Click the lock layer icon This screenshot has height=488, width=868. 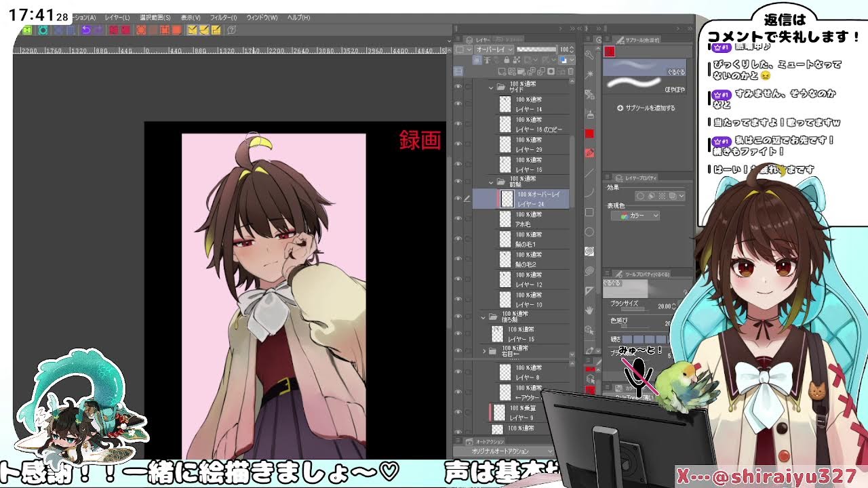[x=507, y=60]
